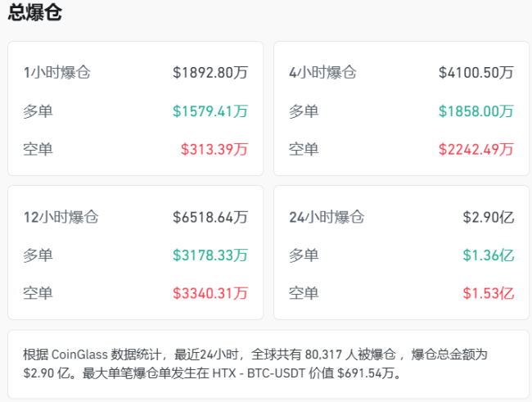The width and height of the screenshot is (532, 402).
Task: Click the 24-hour total $2.90亿
Action: [489, 217]
